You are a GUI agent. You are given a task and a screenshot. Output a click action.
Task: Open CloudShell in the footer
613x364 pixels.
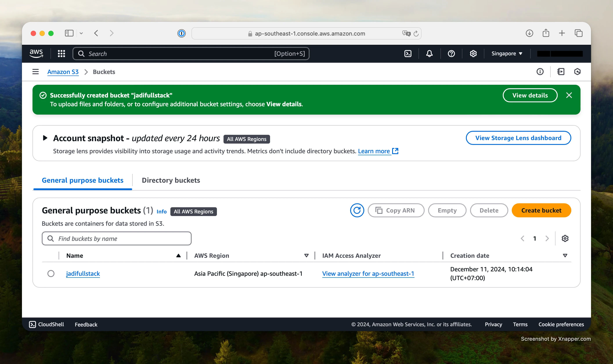pyautogui.click(x=46, y=324)
